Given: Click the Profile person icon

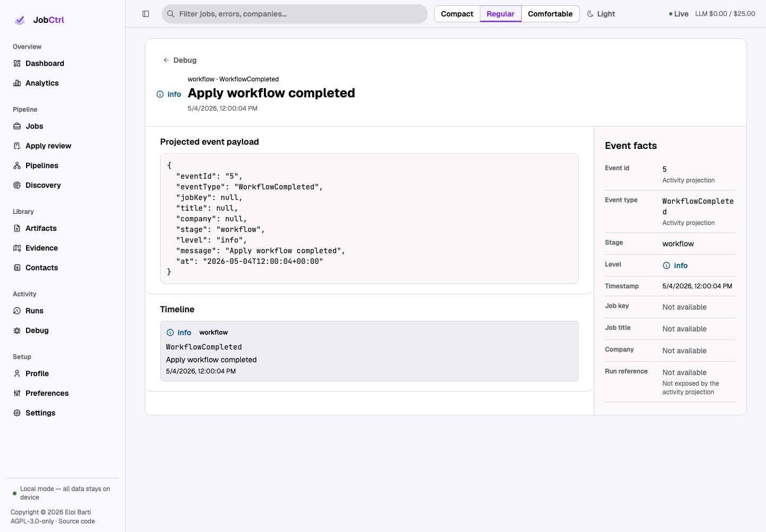Looking at the screenshot, I should (x=17, y=373).
